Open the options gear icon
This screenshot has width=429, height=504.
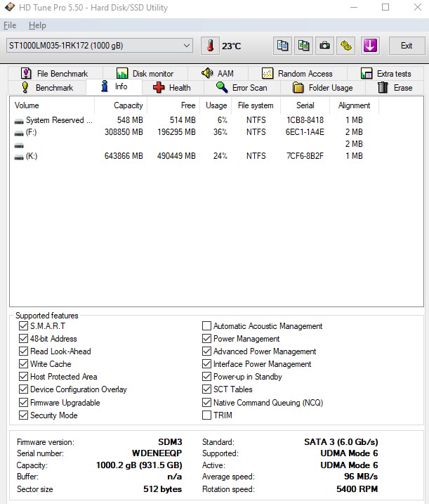346,46
